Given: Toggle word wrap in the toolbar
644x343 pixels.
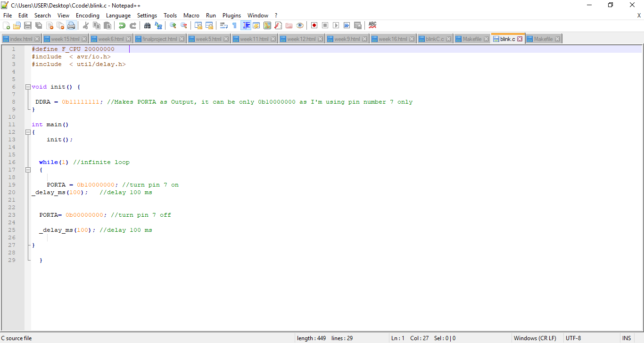Looking at the screenshot, I should (223, 25).
